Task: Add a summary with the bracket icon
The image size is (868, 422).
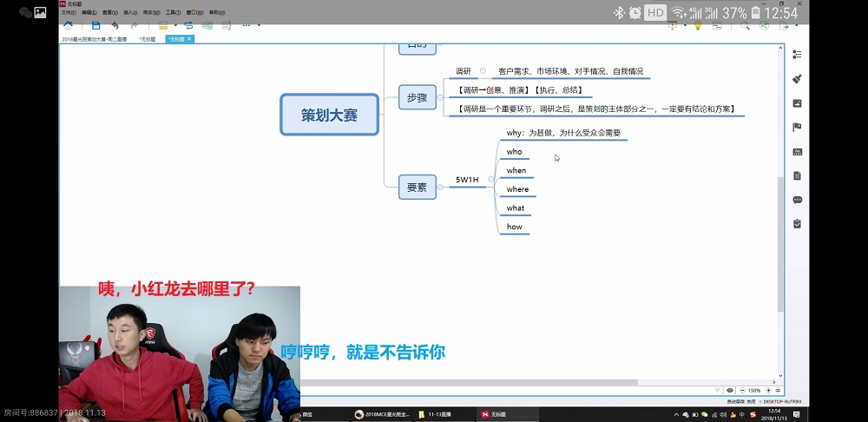Action: tap(226, 25)
